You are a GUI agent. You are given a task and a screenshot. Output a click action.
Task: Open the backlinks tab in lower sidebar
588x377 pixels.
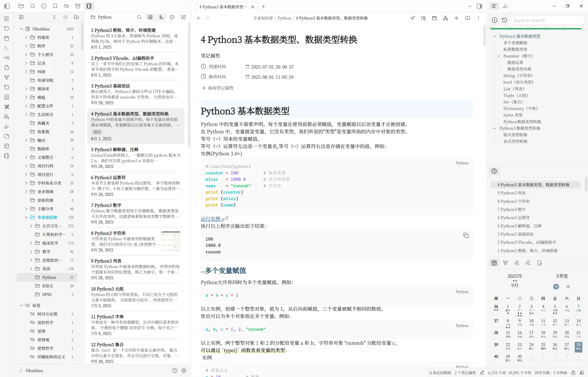(x=517, y=263)
